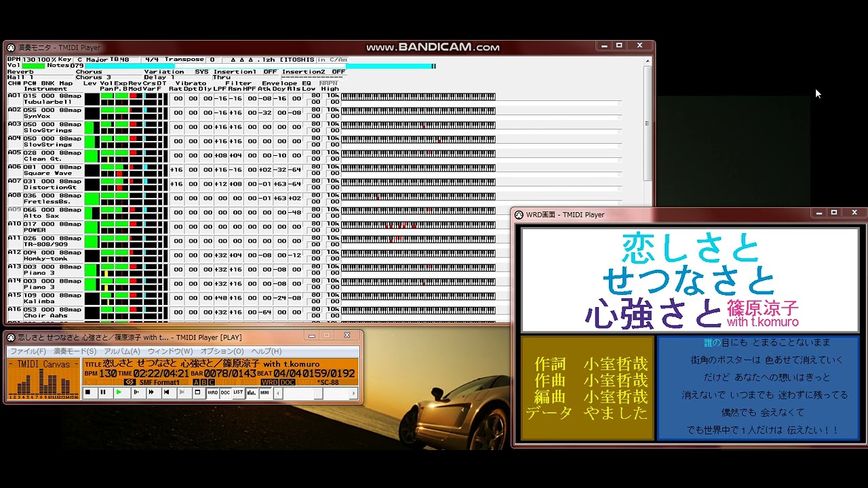Pause the current MIDI song

[103, 392]
